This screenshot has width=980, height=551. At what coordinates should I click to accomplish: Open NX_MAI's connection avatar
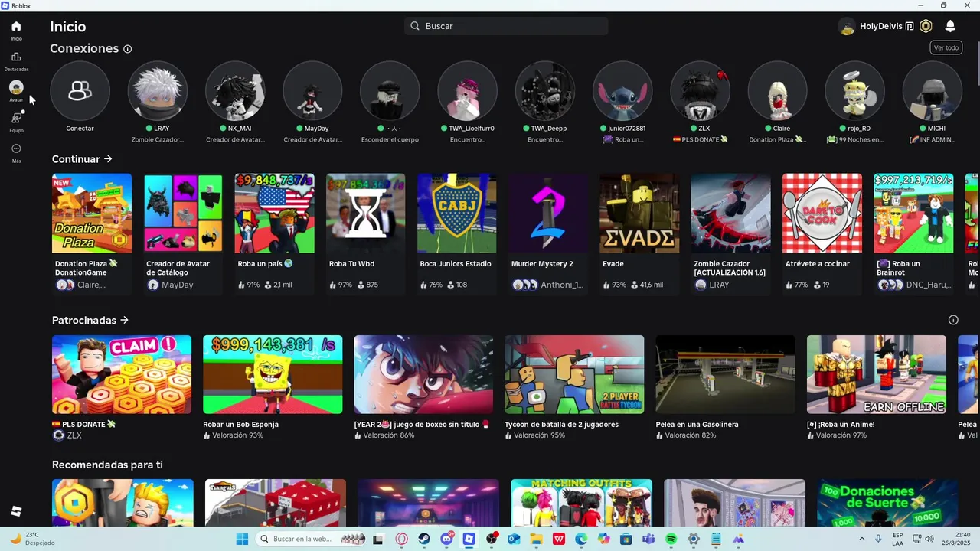235,90
